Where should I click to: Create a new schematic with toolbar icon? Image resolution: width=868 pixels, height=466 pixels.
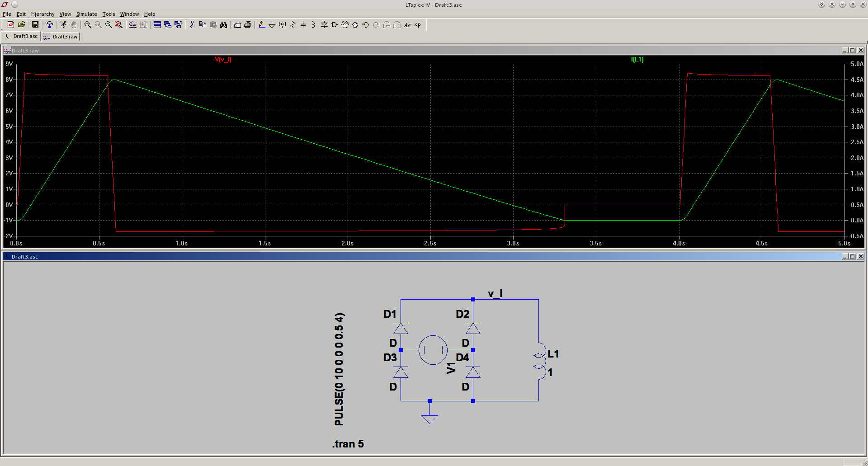tap(11, 25)
